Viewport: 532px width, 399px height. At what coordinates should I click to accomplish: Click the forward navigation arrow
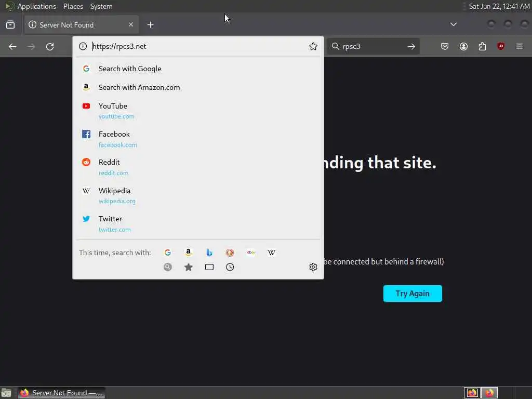click(31, 46)
